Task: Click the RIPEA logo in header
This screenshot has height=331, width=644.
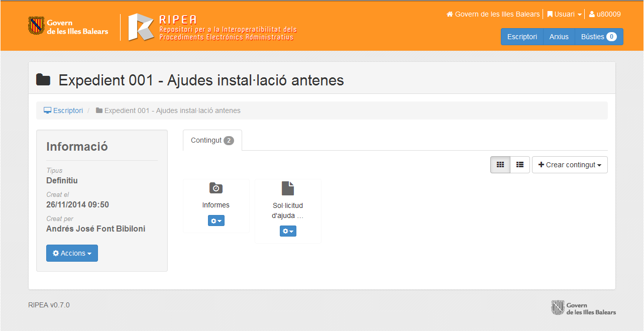Action: pyautogui.click(x=212, y=27)
